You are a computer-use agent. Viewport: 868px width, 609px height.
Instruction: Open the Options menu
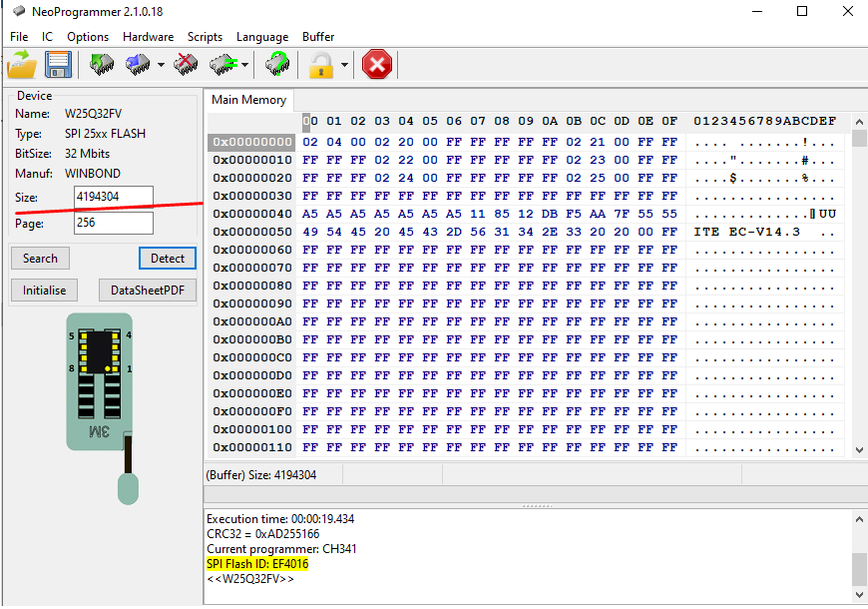click(88, 37)
